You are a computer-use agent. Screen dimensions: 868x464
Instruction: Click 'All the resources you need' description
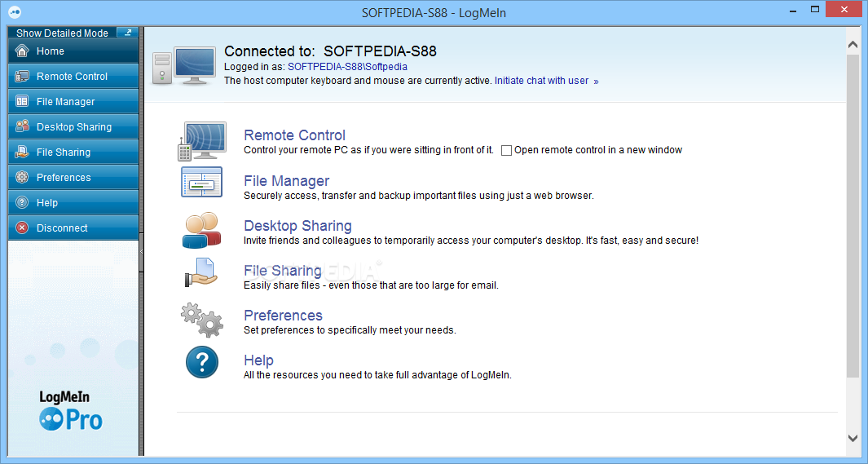(x=377, y=375)
